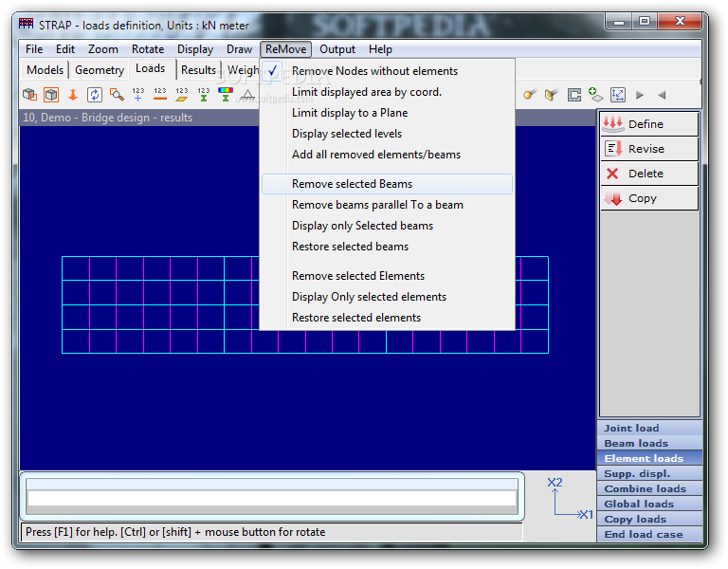728x569 pixels.
Task: Click the green plus with diamond icon
Action: pos(595,95)
